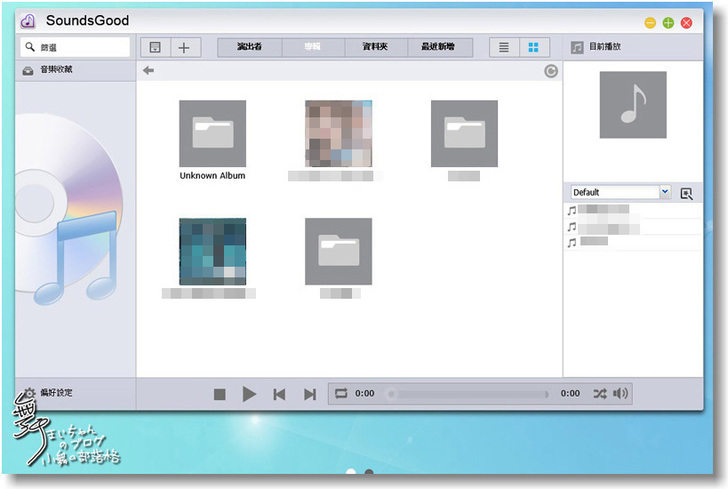
Task: Click the back arrow icon
Action: [149, 71]
